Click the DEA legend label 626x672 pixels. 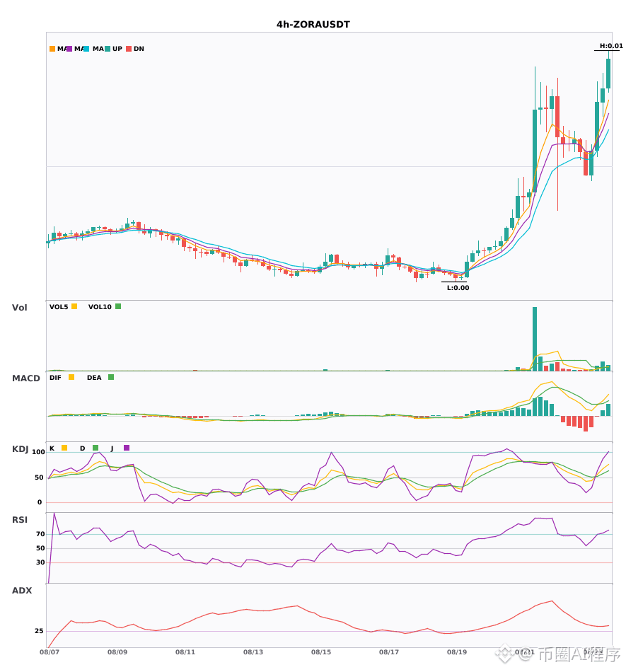coord(94,378)
